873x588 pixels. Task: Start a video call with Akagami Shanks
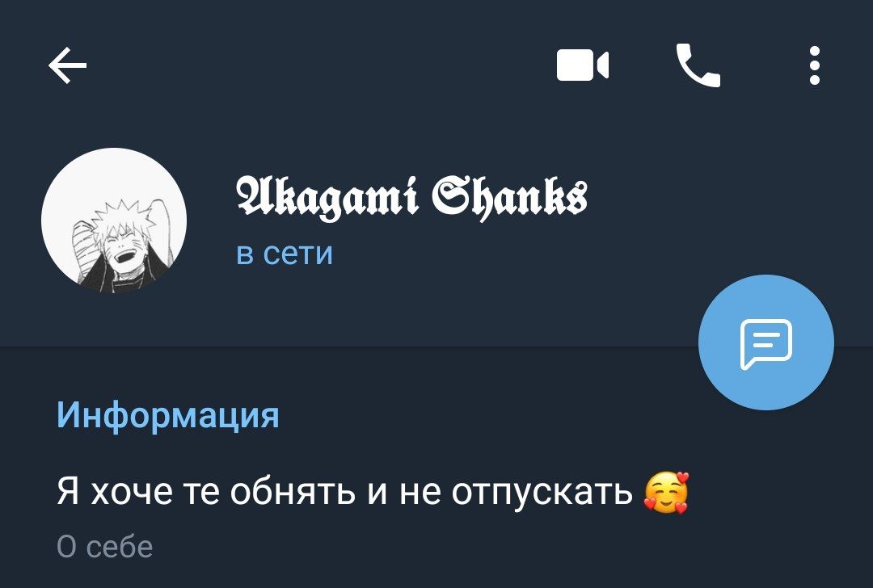pyautogui.click(x=582, y=65)
